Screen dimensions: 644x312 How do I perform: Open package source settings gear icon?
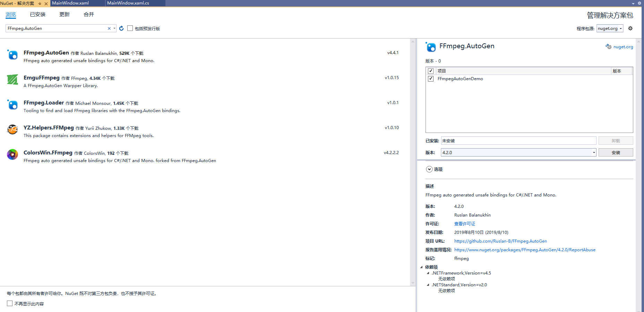click(x=630, y=28)
